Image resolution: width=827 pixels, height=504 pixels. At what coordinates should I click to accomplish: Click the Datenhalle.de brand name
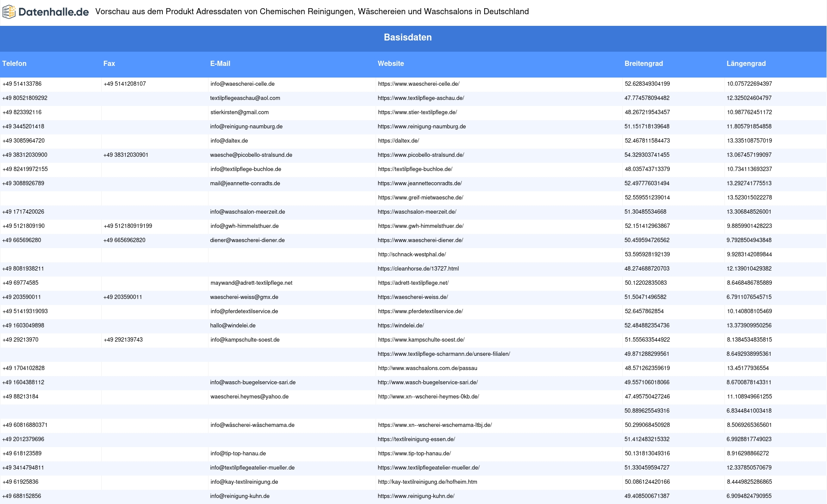click(x=53, y=12)
